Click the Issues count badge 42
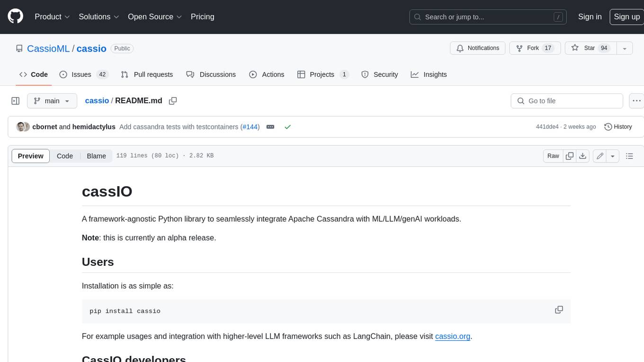The image size is (644, 362). click(x=102, y=74)
